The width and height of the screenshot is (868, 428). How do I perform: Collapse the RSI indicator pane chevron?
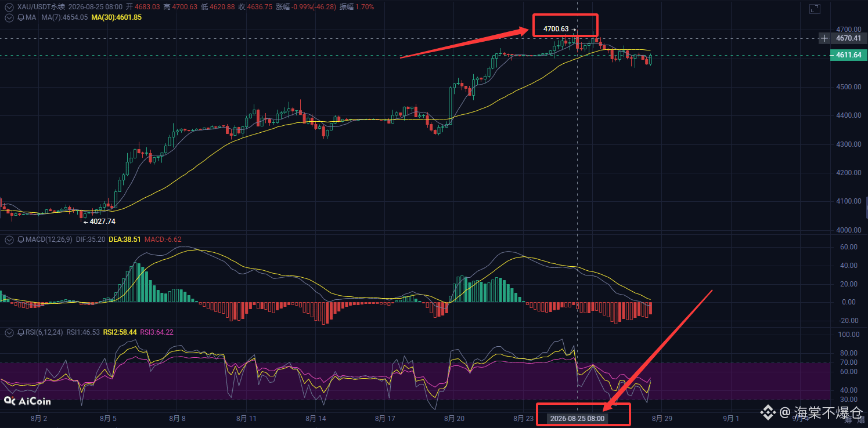[9, 332]
